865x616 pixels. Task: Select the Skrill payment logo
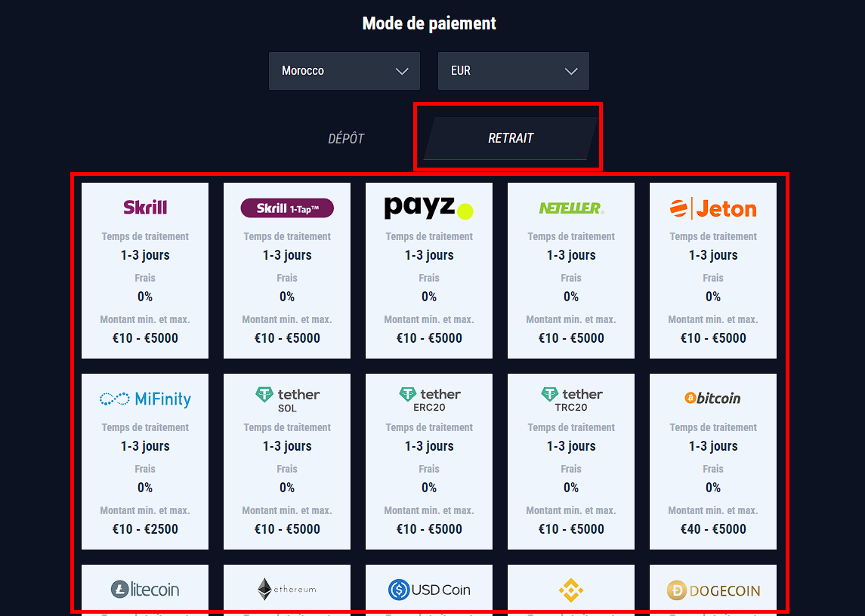pos(145,208)
